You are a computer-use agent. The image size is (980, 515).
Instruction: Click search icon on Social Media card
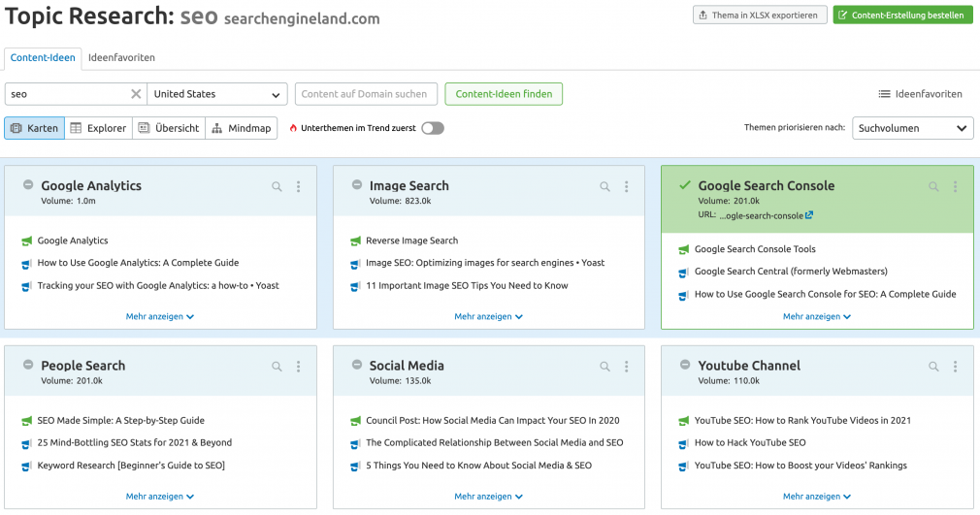(605, 367)
